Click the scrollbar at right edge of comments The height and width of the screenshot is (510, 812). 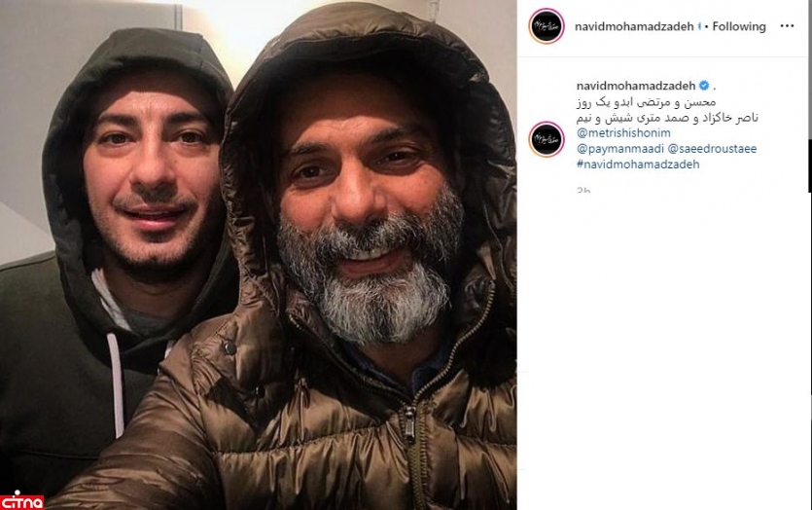[810, 165]
